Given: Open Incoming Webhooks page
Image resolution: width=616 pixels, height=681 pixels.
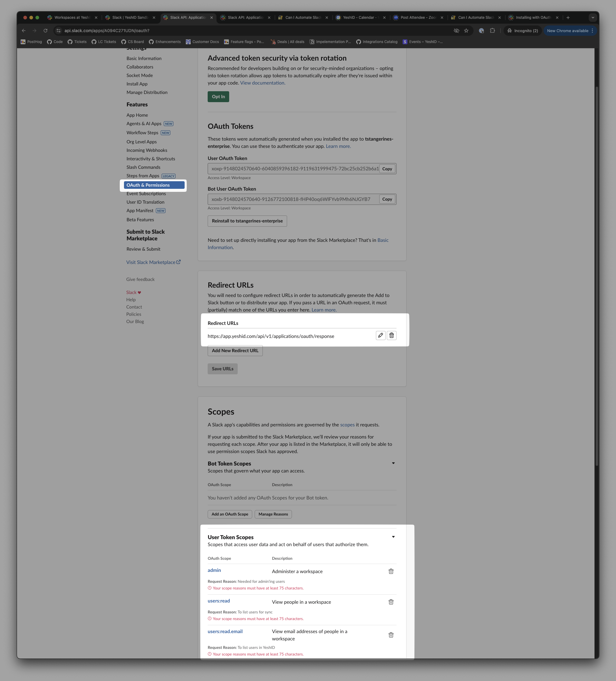Looking at the screenshot, I should click(x=147, y=150).
